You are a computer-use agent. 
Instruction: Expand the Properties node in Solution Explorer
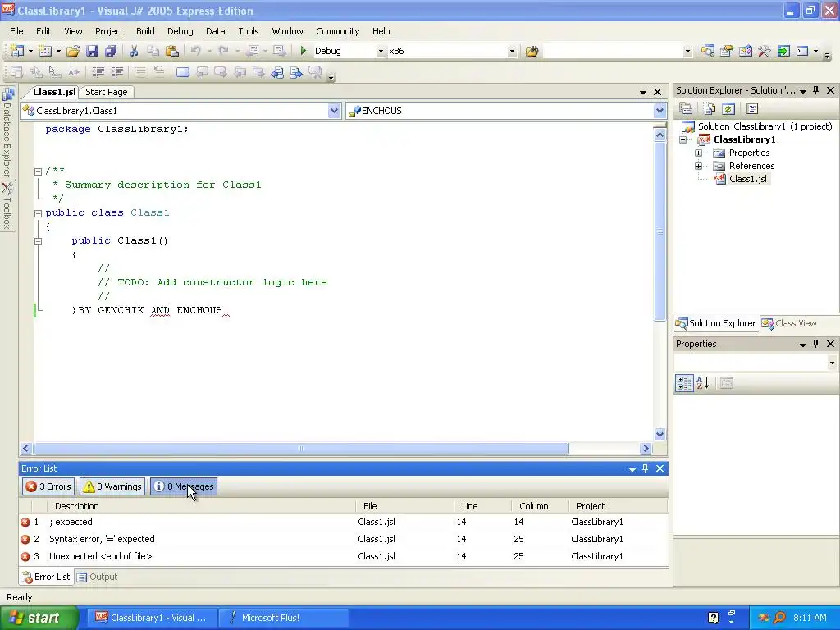(x=699, y=153)
